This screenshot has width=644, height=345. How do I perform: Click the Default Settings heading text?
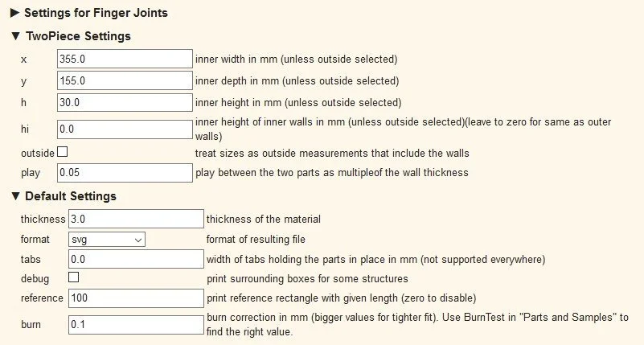(71, 196)
